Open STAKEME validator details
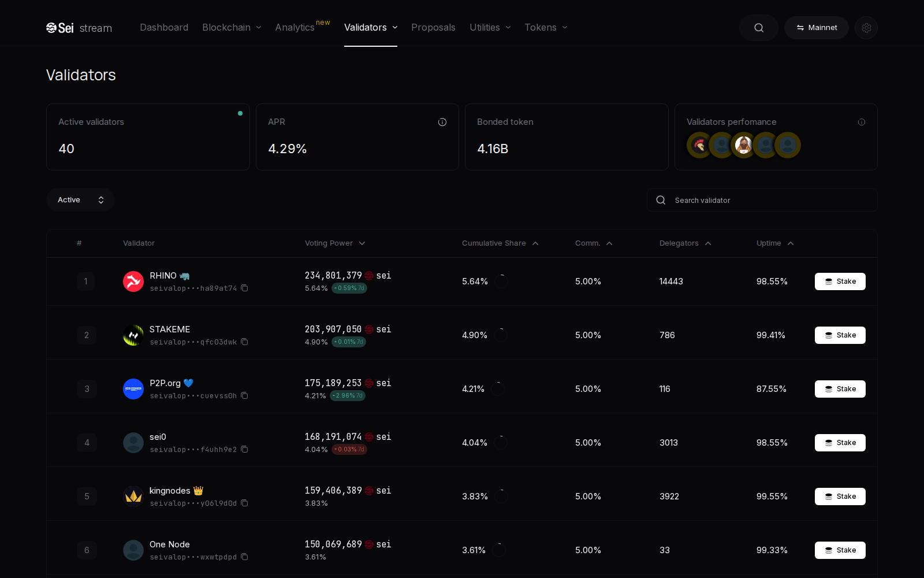This screenshot has width=924, height=578. coord(170,329)
